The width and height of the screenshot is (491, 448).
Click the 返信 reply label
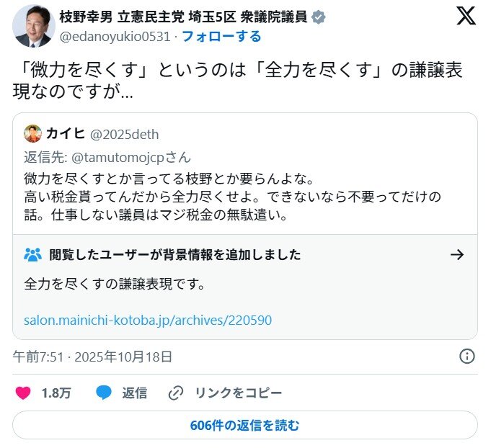pyautogui.click(x=134, y=393)
